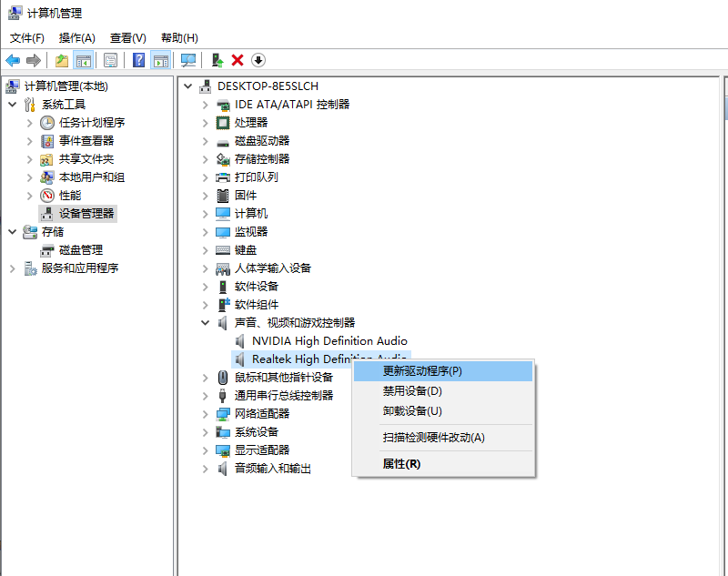Click the disable device toolbar icon
The width and height of the screenshot is (728, 576).
click(x=258, y=59)
